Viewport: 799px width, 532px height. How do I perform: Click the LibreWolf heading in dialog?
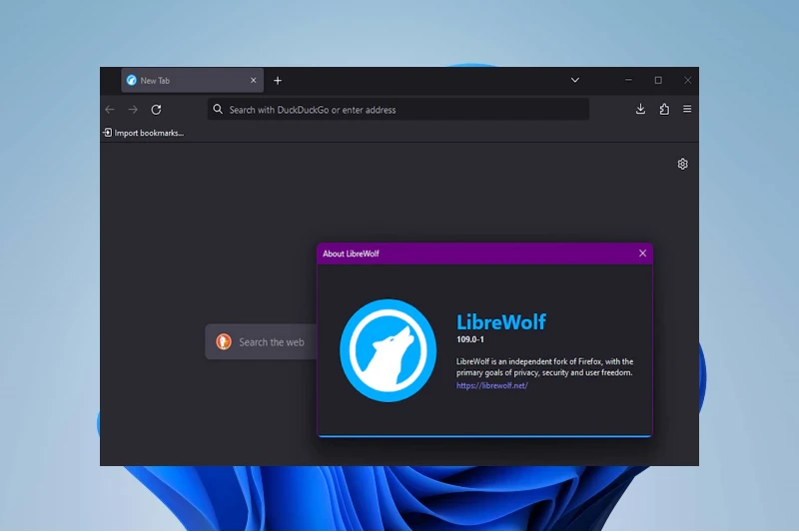tap(501, 321)
